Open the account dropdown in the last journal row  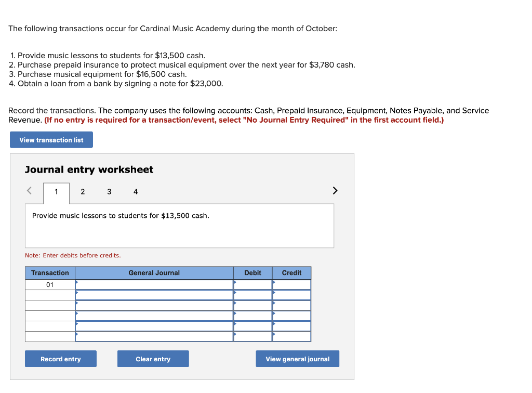pos(154,336)
